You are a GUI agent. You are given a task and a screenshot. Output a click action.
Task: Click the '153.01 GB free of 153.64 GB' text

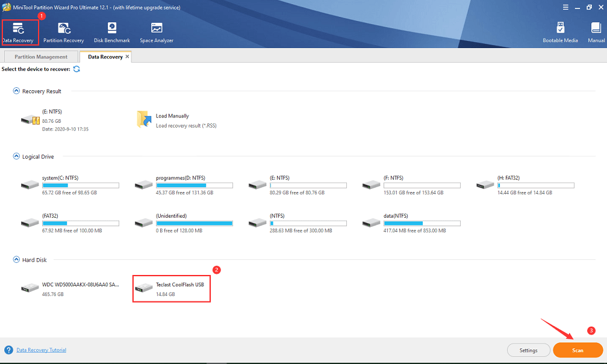tap(414, 193)
